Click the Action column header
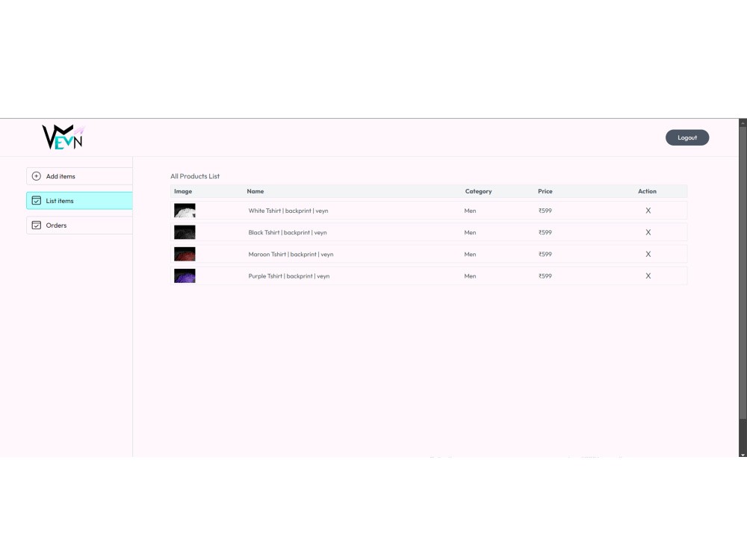The image size is (747, 560). 647,191
